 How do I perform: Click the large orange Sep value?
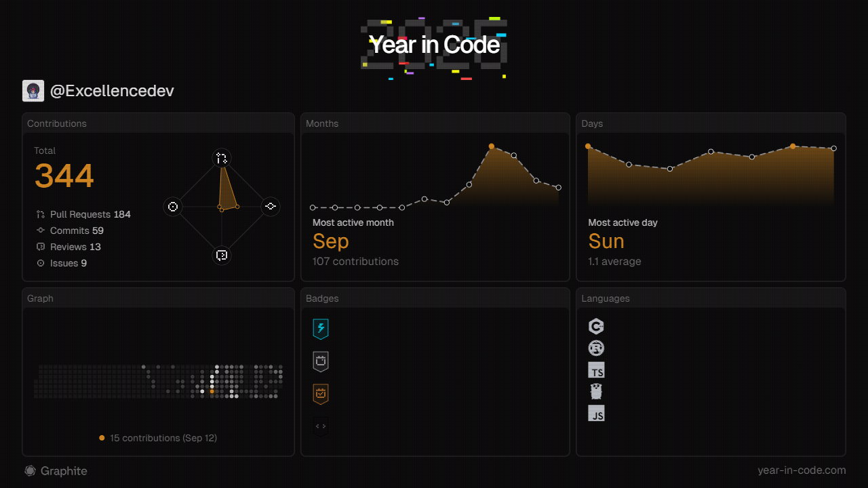[331, 241]
